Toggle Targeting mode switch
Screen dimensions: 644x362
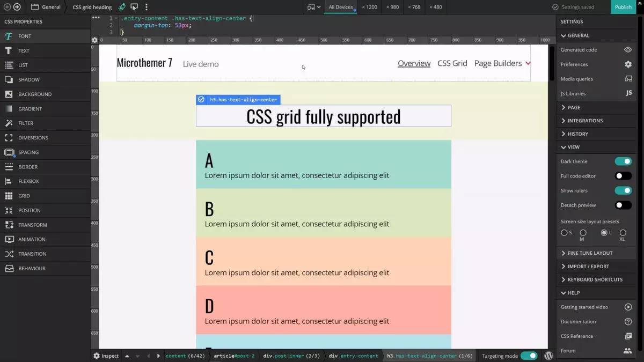pyautogui.click(x=529, y=356)
